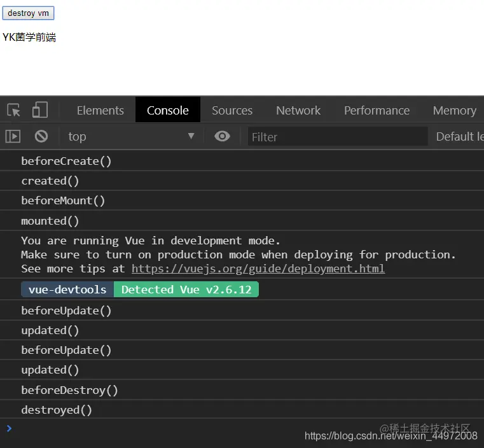484x448 pixels.
Task: Click the destroy vm button
Action: pos(28,13)
